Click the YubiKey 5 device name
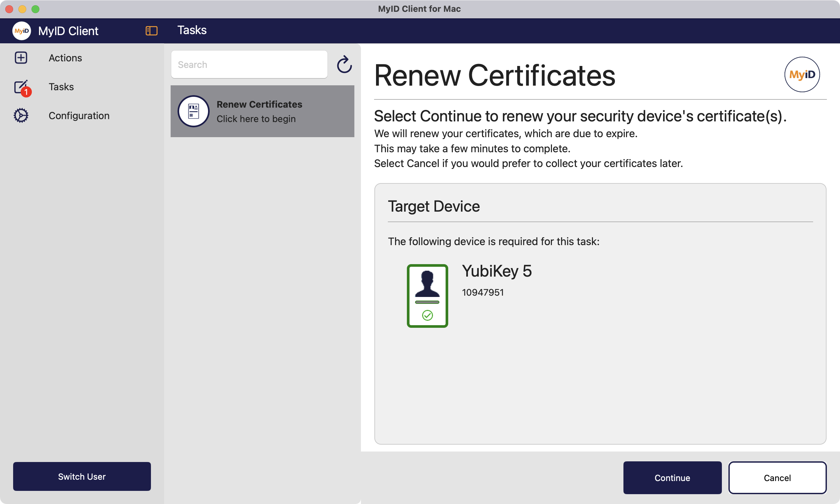Image resolution: width=840 pixels, height=504 pixels. point(497,271)
